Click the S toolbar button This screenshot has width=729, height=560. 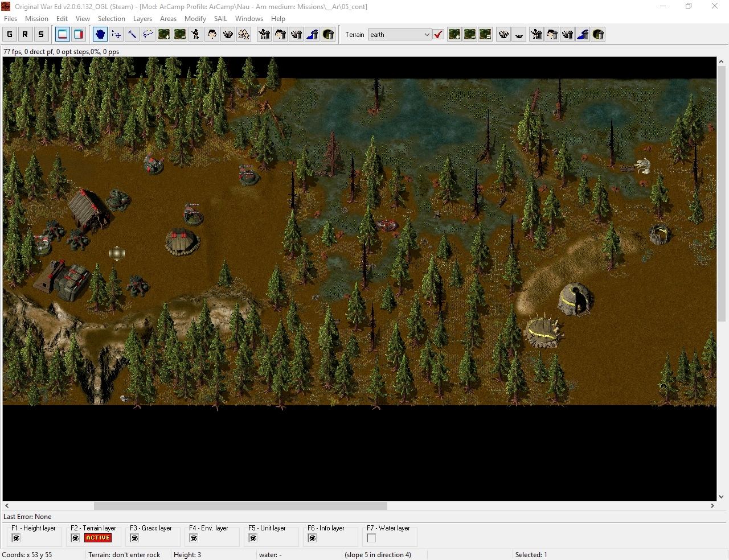click(x=41, y=35)
